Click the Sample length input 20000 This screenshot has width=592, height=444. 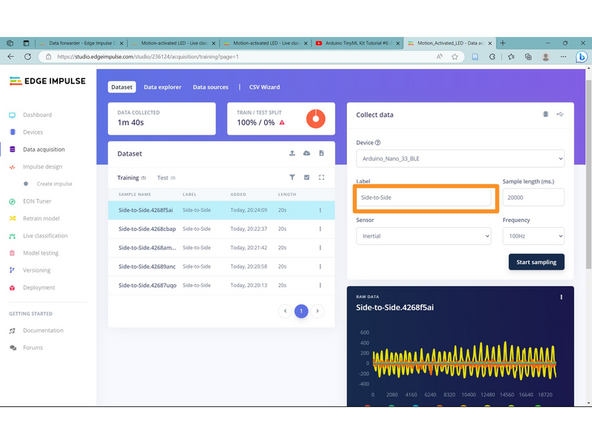[x=533, y=197]
